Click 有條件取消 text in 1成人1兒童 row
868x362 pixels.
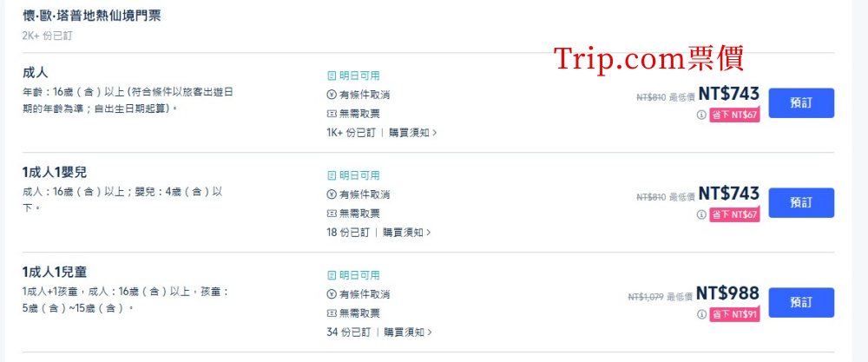365,294
